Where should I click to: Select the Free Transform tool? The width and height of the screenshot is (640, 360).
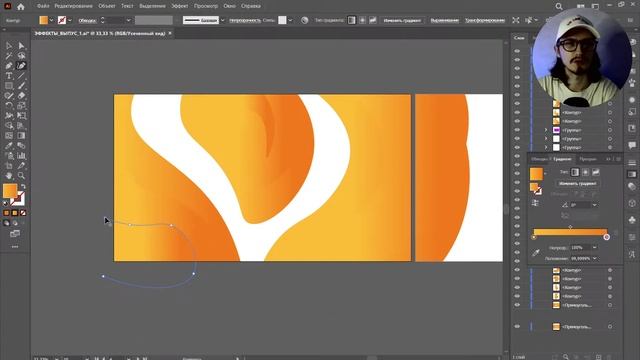(x=21, y=116)
